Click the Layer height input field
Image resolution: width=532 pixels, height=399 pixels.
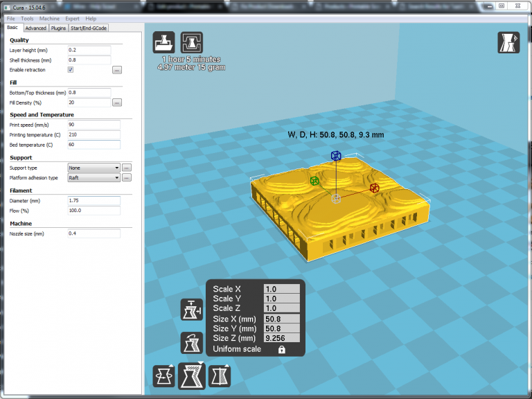[x=89, y=51]
